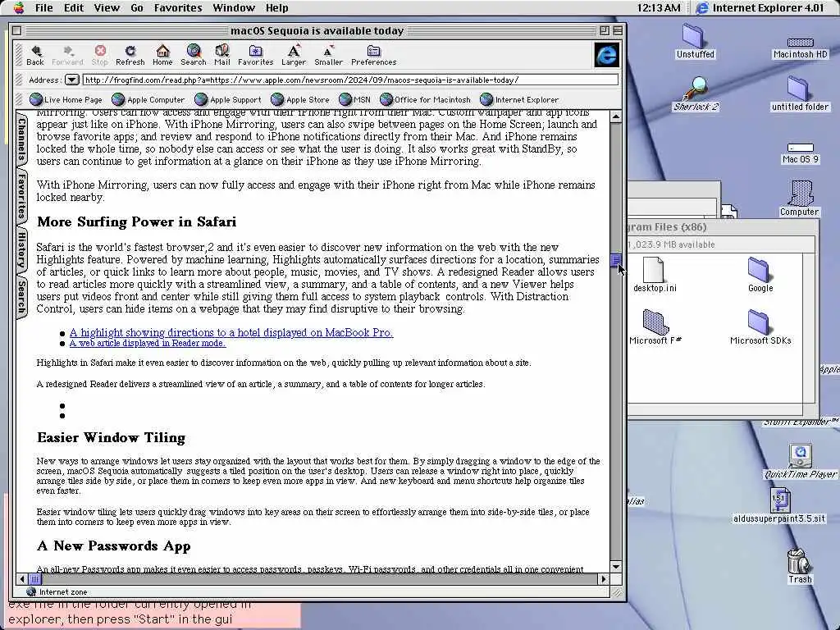Make text Smaller
This screenshot has height=630, width=840.
(x=328, y=55)
